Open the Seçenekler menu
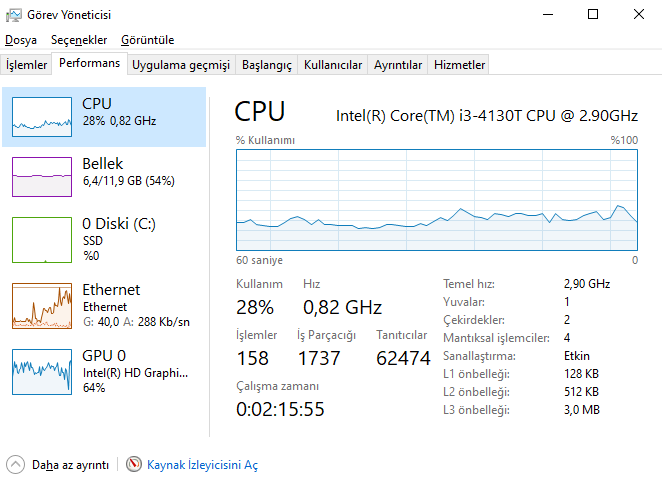 [78, 40]
